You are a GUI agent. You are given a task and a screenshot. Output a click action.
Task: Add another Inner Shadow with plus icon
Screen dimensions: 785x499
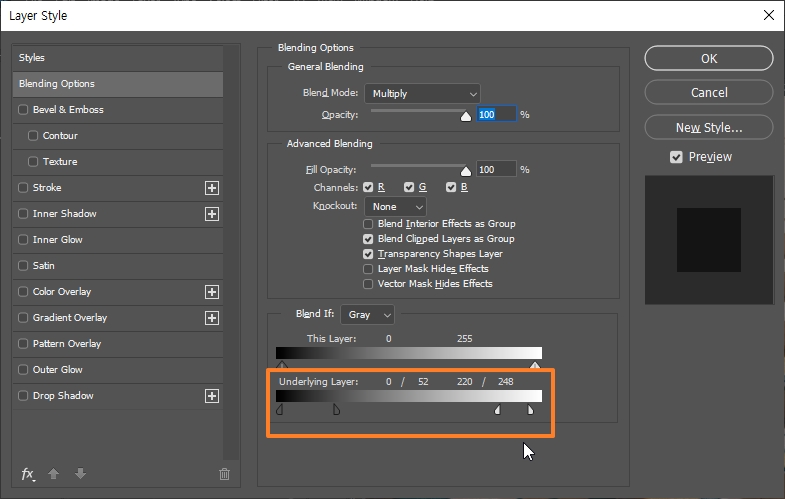click(212, 214)
